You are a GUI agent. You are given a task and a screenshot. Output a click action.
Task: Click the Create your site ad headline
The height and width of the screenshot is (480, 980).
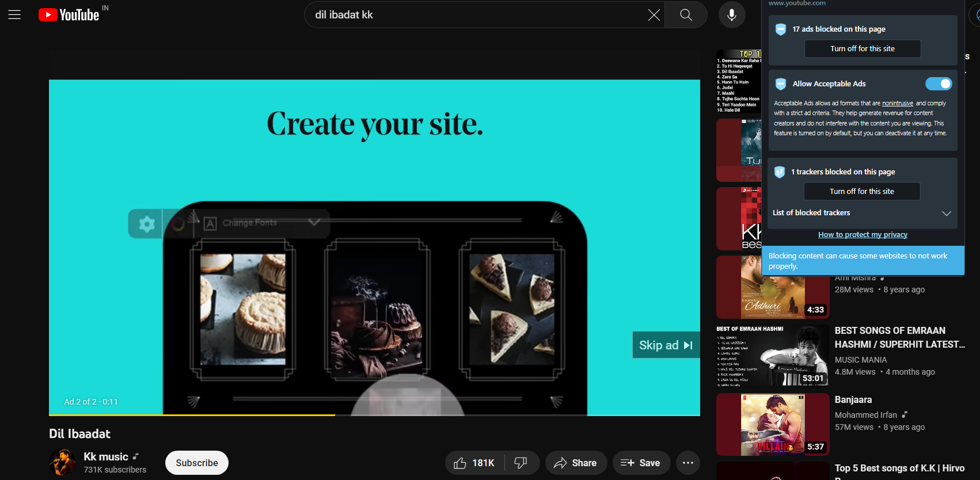point(375,124)
